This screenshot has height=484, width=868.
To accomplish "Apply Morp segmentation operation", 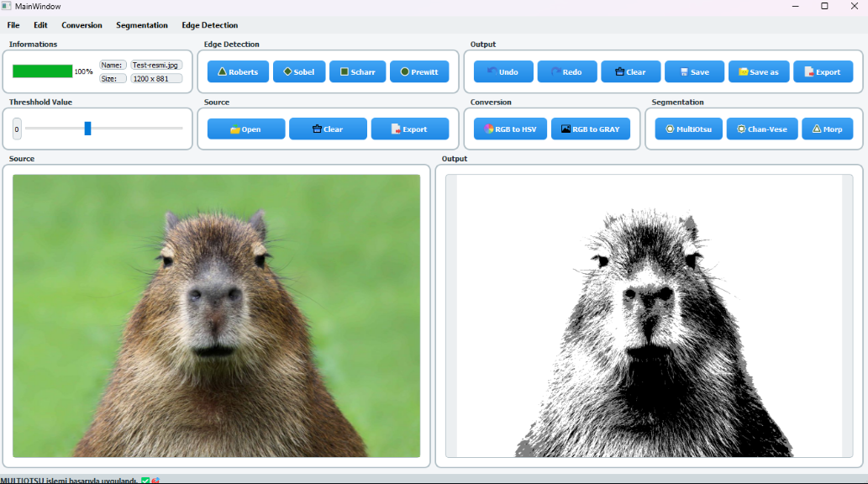I will coord(827,129).
